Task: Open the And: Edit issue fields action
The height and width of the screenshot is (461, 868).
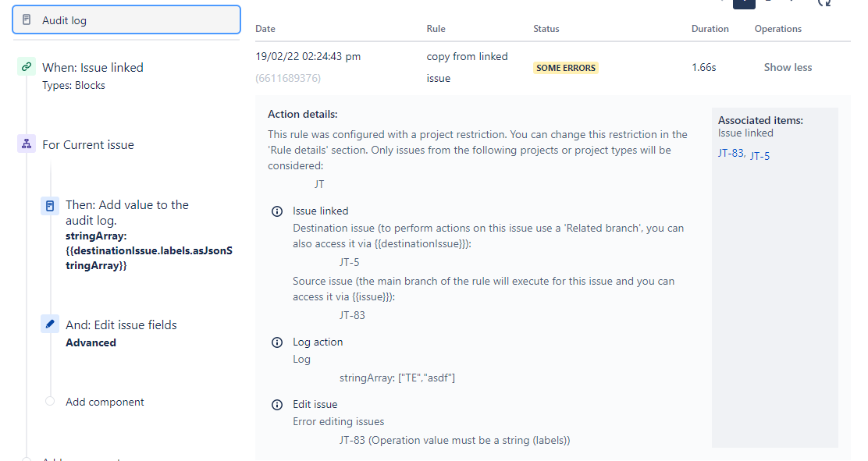Action: click(x=121, y=324)
